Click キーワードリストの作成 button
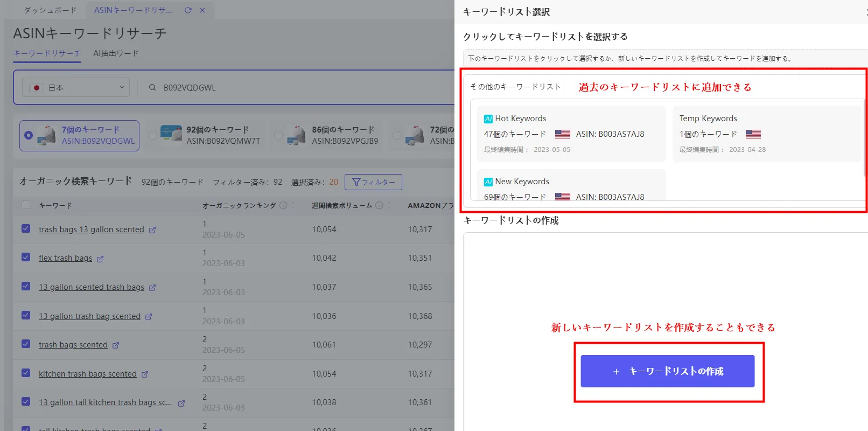This screenshot has height=431, width=868. pyautogui.click(x=668, y=371)
